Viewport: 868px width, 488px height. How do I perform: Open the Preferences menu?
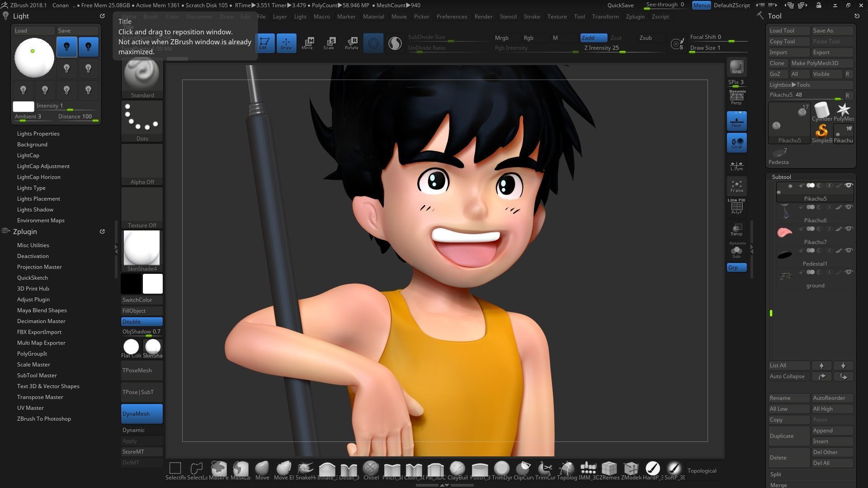452,17
